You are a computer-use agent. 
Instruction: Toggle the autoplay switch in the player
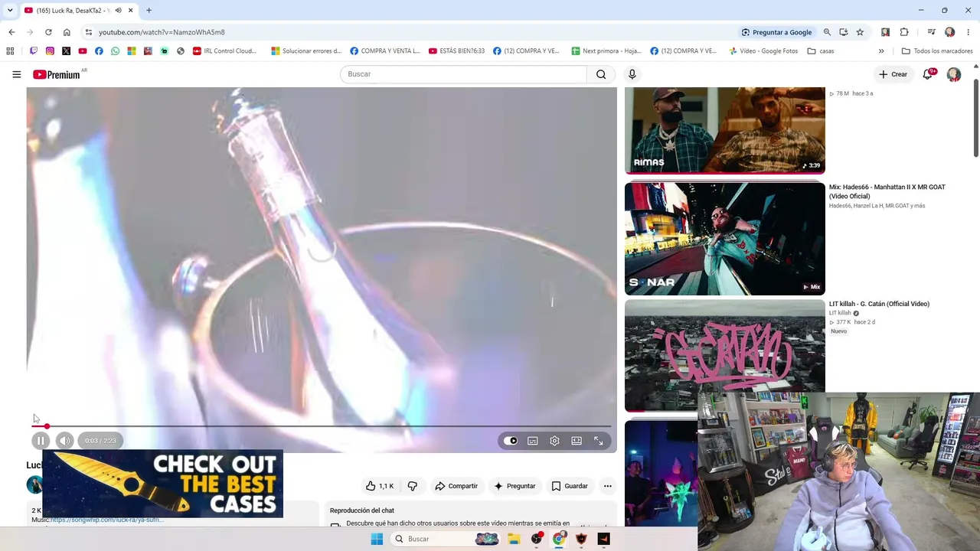[510, 441]
